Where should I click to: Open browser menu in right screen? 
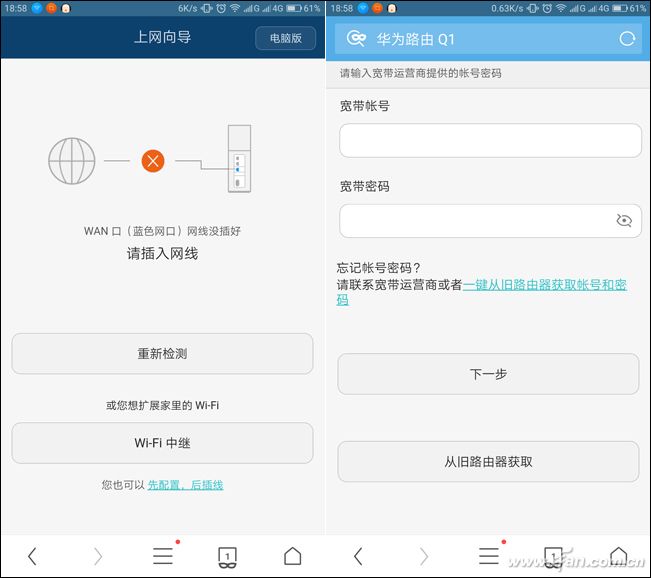point(489,556)
